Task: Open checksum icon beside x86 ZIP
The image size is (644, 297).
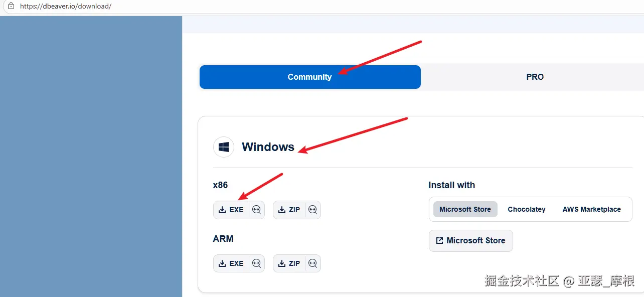Action: pos(313,210)
